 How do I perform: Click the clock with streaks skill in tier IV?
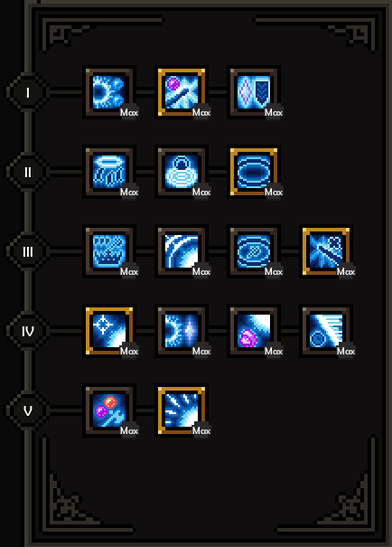pos(326,331)
